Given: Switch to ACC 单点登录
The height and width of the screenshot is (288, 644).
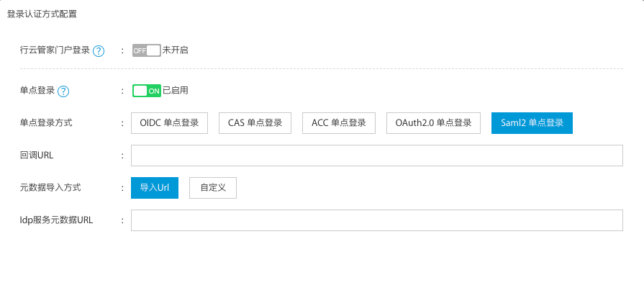Looking at the screenshot, I should click(x=338, y=123).
